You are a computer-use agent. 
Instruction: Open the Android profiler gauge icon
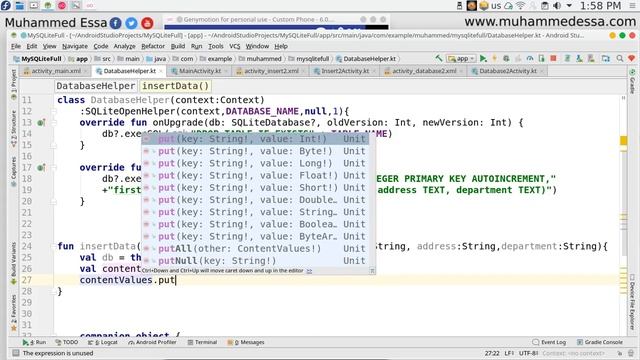530,58
